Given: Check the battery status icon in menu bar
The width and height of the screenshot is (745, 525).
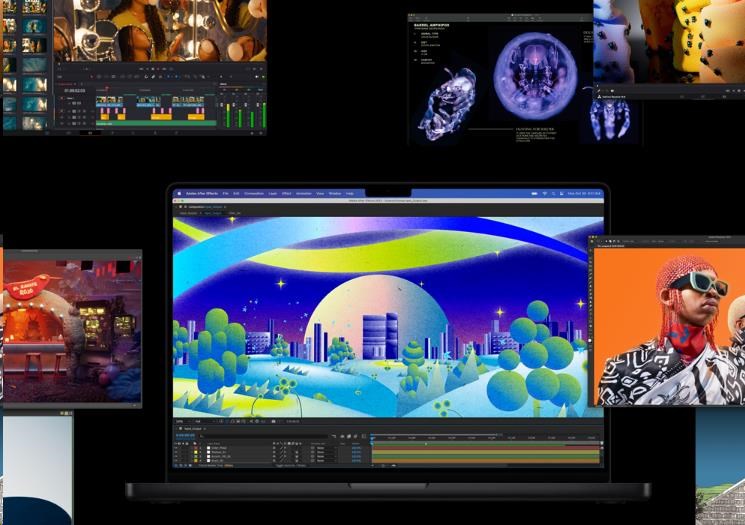Looking at the screenshot, I should click(535, 193).
